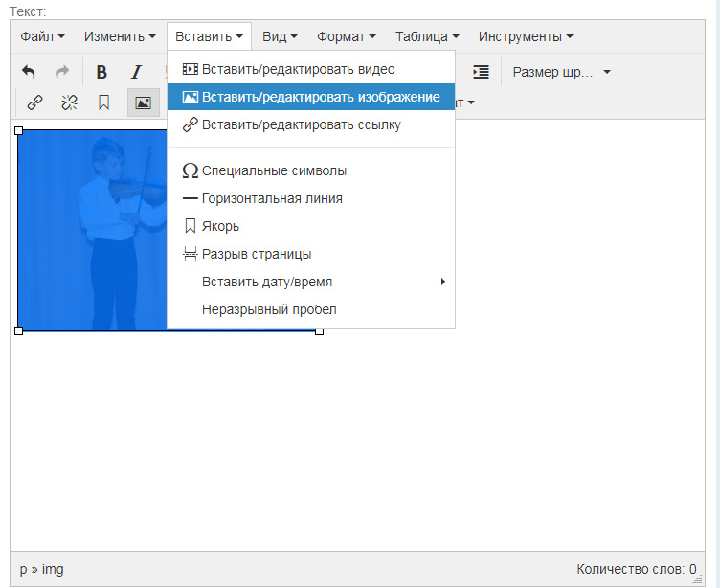This screenshot has width=720, height=588.
Task: Click the selected violinist image
Action: 92,231
